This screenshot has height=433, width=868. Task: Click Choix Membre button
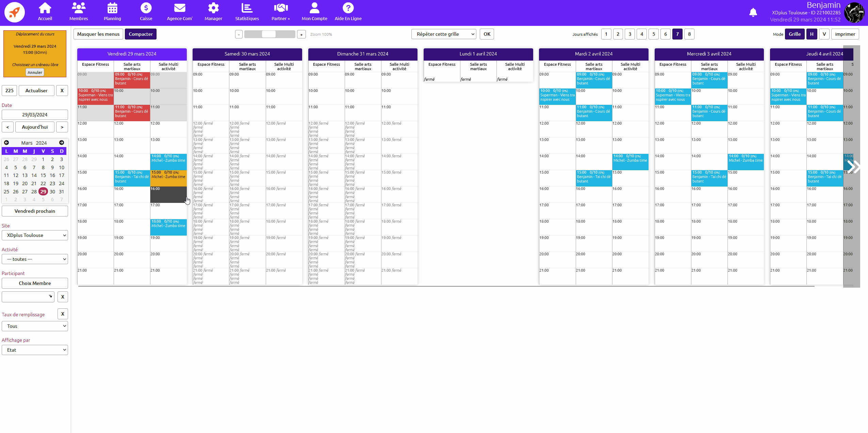[35, 283]
